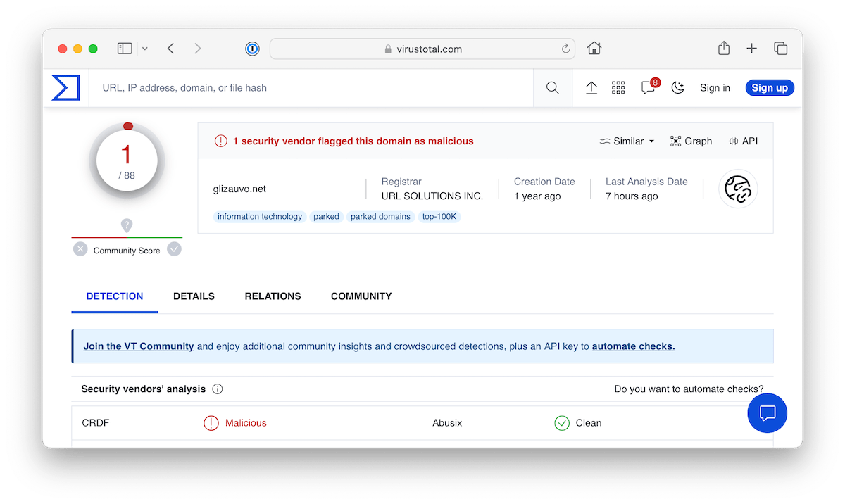The width and height of the screenshot is (845, 504).
Task: Open the COMMUNITY tab
Action: 361,296
